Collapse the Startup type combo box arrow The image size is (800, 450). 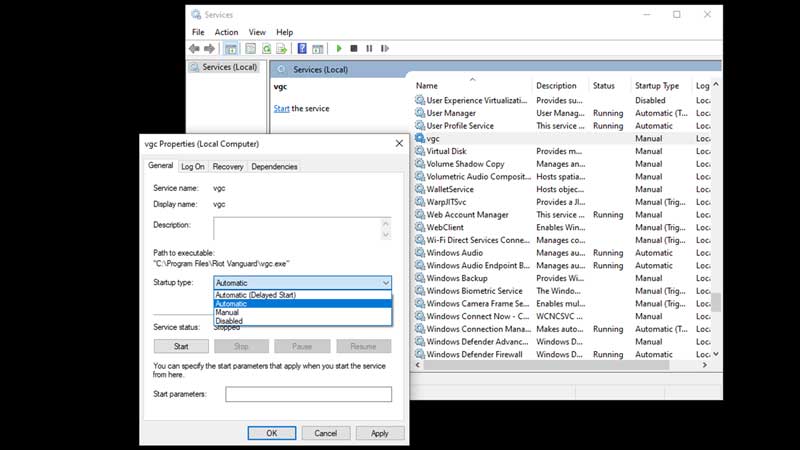tap(386, 283)
